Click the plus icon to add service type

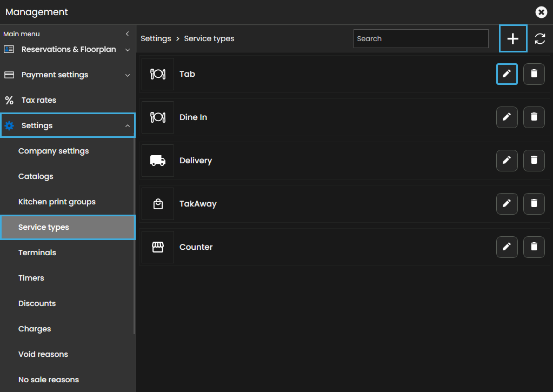(x=512, y=39)
